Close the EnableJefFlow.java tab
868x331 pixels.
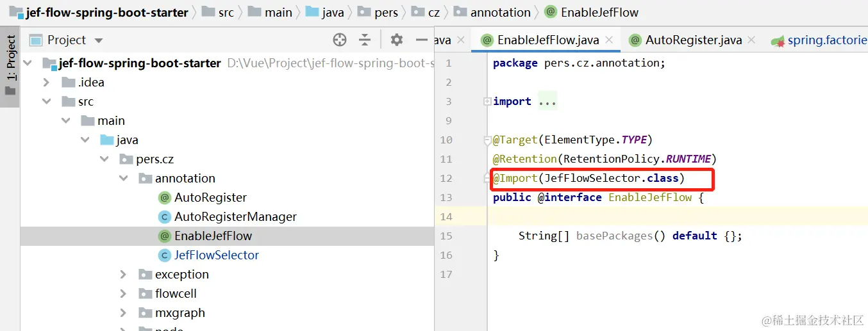tap(609, 40)
